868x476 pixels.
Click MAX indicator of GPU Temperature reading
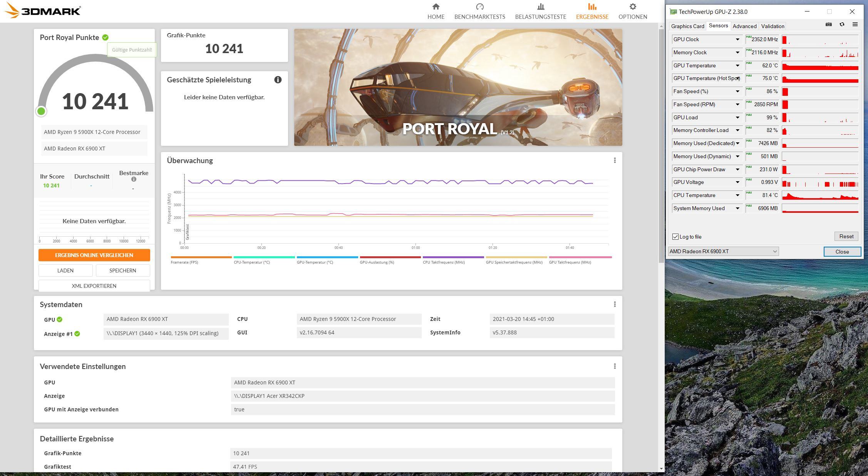click(x=749, y=63)
